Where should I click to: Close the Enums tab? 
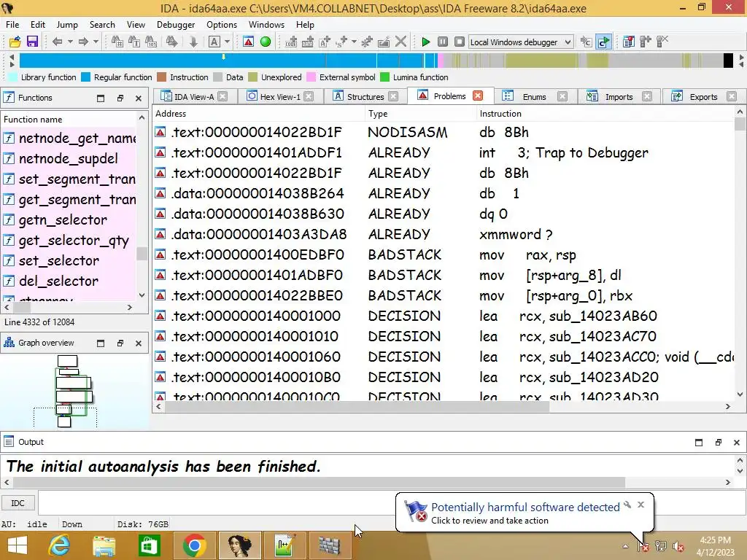click(562, 97)
